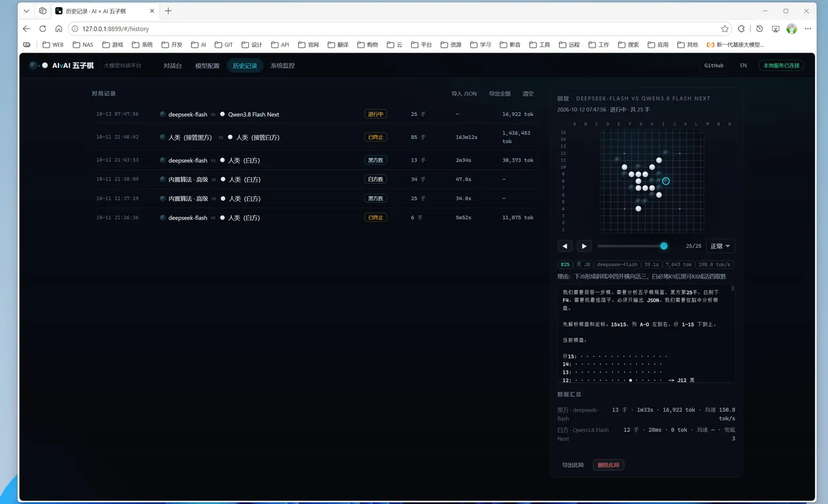Delete this game with 删除此局
The height and width of the screenshot is (504, 828).
(609, 465)
